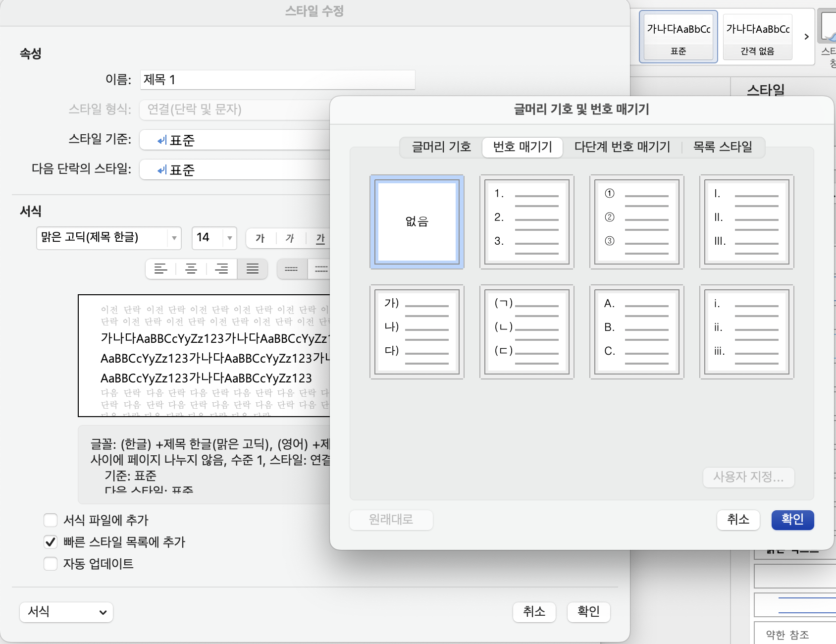836x644 pixels.
Task: Center align the text
Action: (x=191, y=269)
